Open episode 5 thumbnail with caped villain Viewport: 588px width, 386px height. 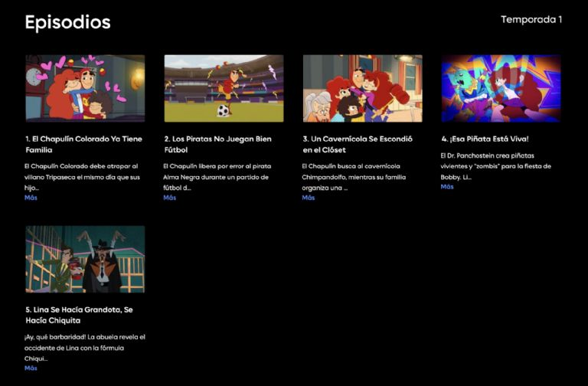coord(85,259)
